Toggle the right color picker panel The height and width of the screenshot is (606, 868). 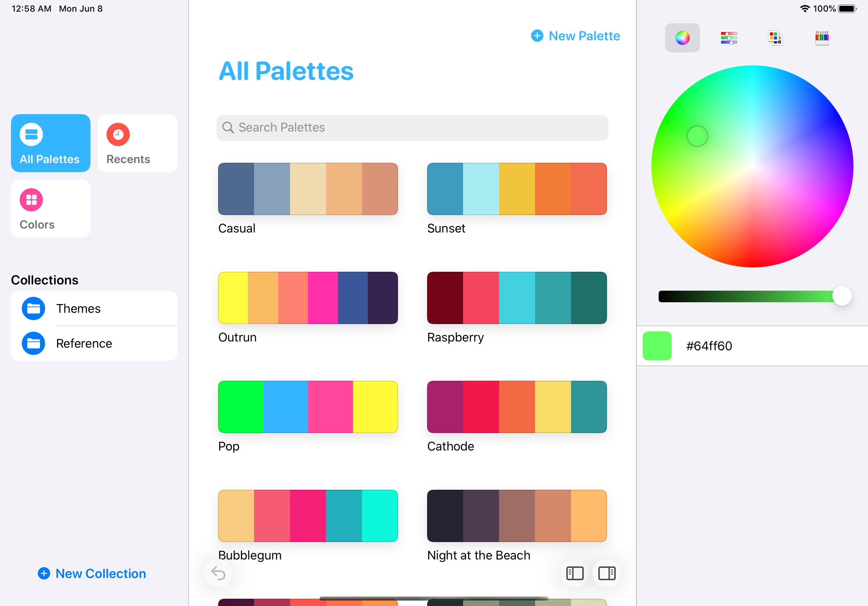(x=607, y=573)
